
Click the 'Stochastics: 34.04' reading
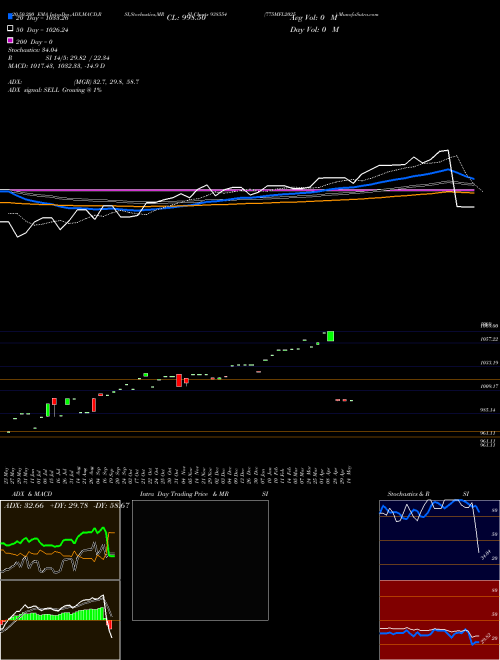coord(32,50)
